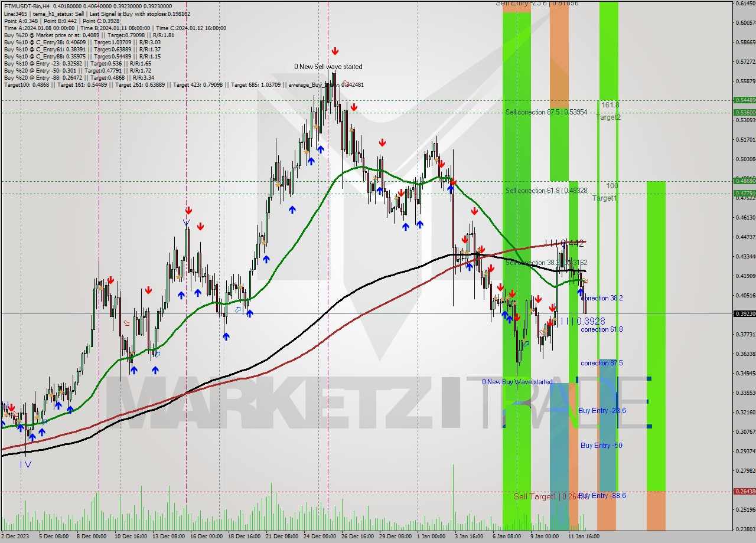Click the "Buy %10 @ C_Entry38: 0.40609" line

pos(82,42)
